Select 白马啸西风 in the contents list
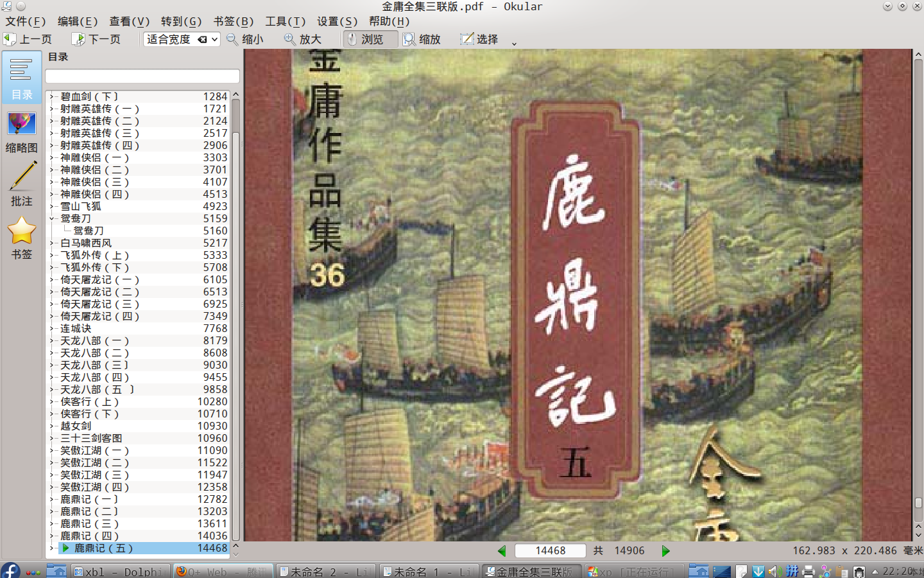 [86, 243]
